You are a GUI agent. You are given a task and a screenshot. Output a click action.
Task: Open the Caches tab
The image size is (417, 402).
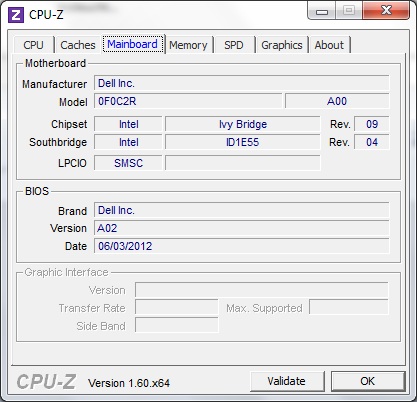click(78, 45)
